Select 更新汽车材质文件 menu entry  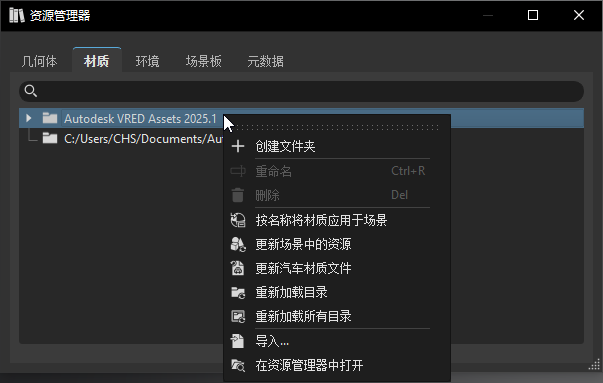tap(336, 268)
